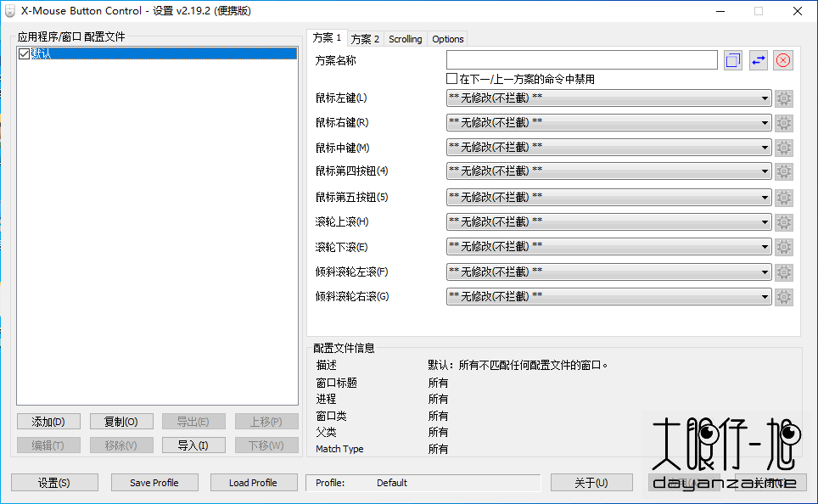Open gear settings for 滚轮上滚(H)
The image size is (818, 504).
(783, 222)
